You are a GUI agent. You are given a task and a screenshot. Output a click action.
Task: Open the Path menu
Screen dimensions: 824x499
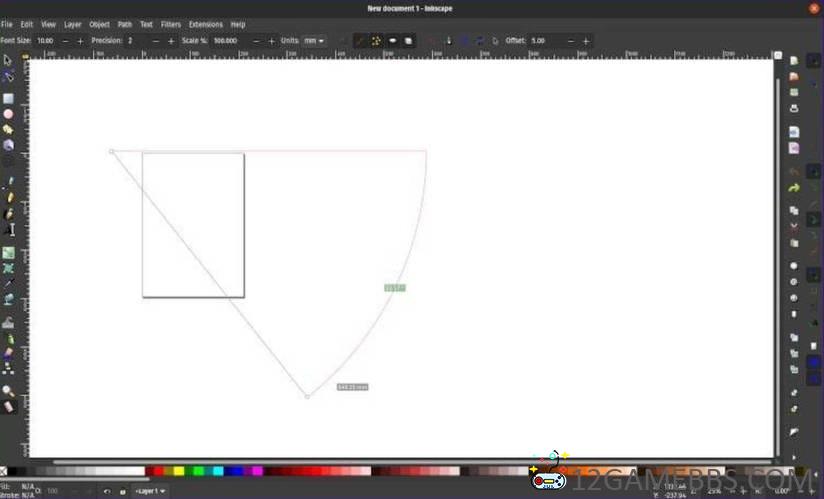pyautogui.click(x=124, y=24)
